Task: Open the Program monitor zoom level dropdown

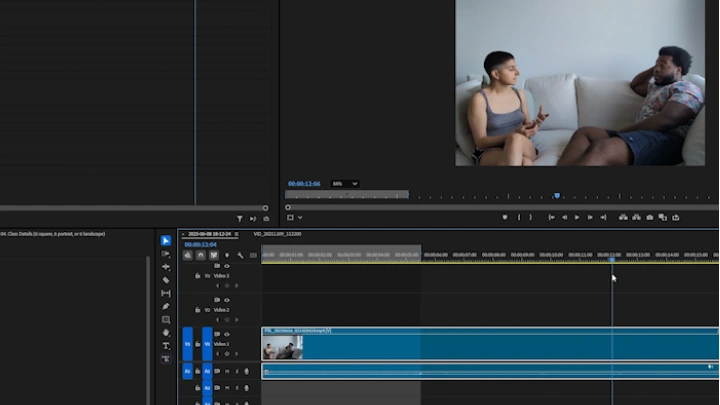Action: pyautogui.click(x=344, y=184)
